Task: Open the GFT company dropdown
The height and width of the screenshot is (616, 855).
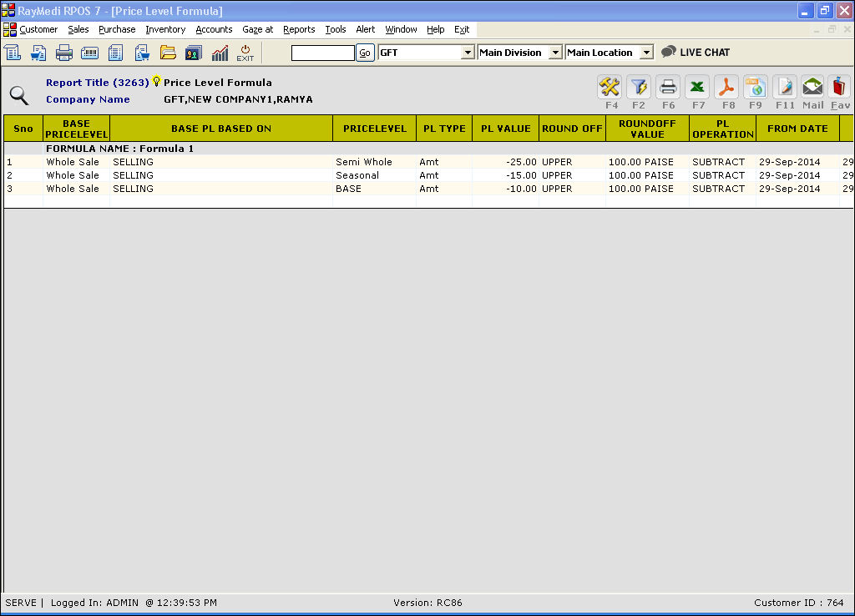Action: [468, 53]
